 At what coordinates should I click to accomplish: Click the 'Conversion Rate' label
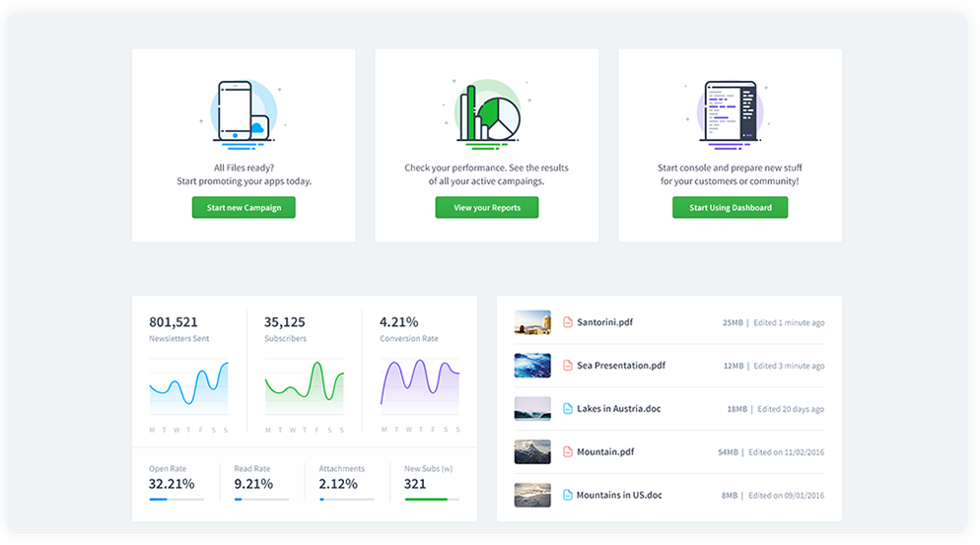[x=409, y=339]
